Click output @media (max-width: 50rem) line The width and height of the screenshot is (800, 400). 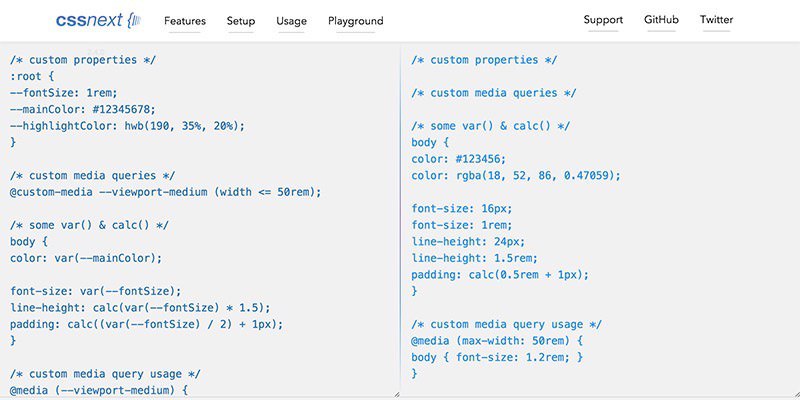click(497, 341)
